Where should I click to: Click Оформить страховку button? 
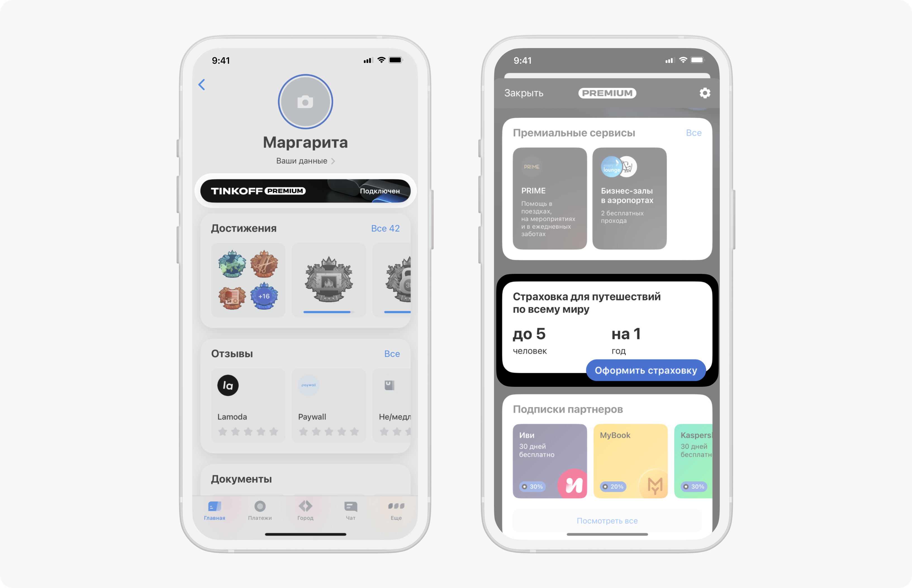click(x=644, y=371)
